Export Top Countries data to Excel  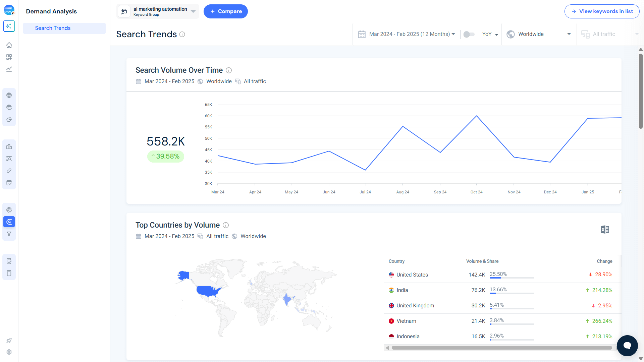click(x=604, y=229)
